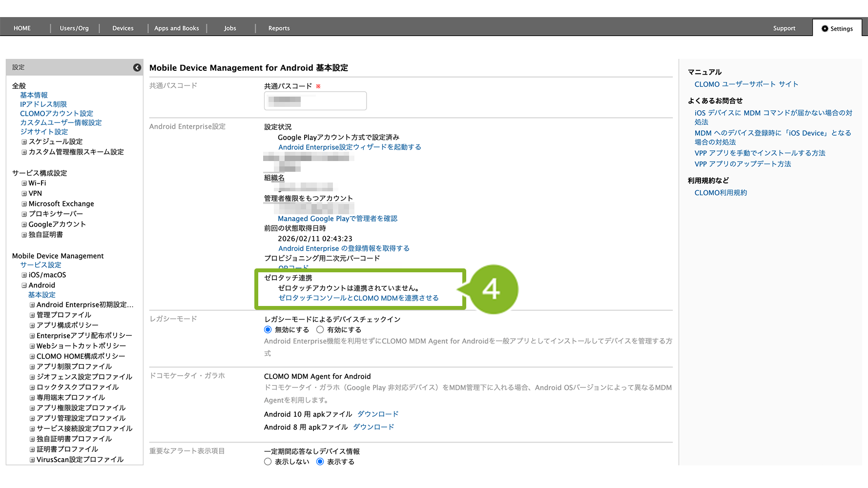Expand the VPN tree node
Image resolution: width=868 pixels, height=488 pixels.
click(x=24, y=194)
